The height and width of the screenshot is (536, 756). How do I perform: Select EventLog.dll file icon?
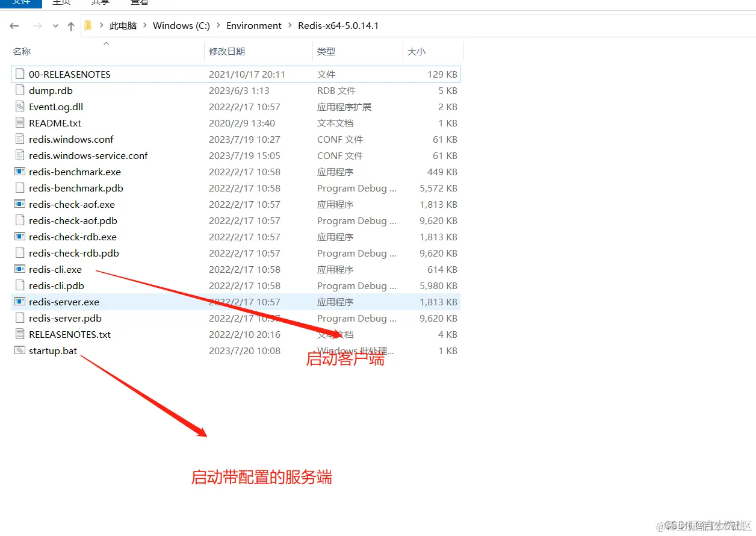coord(20,107)
